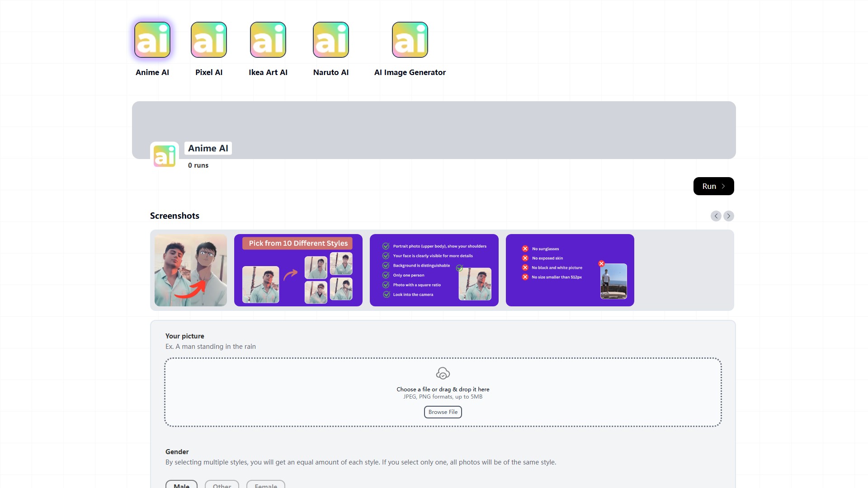Click the Anime AI title heading
Screen dimensions: 868x488
click(208, 148)
